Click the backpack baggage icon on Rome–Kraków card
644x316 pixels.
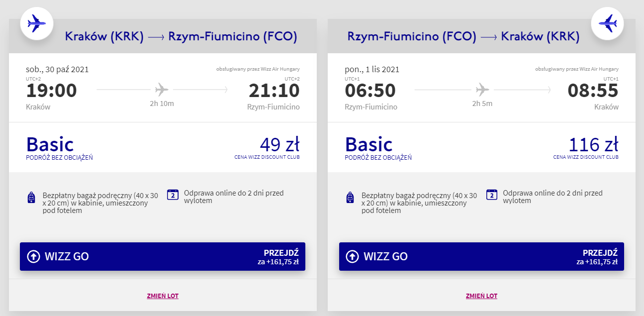pyautogui.click(x=350, y=198)
